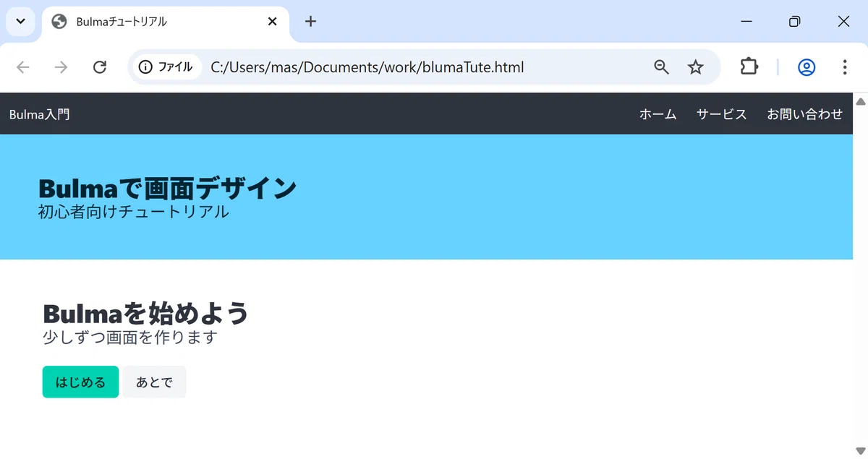The height and width of the screenshot is (459, 868).
Task: Open the zoom magnifier icon in address bar
Action: click(x=661, y=67)
